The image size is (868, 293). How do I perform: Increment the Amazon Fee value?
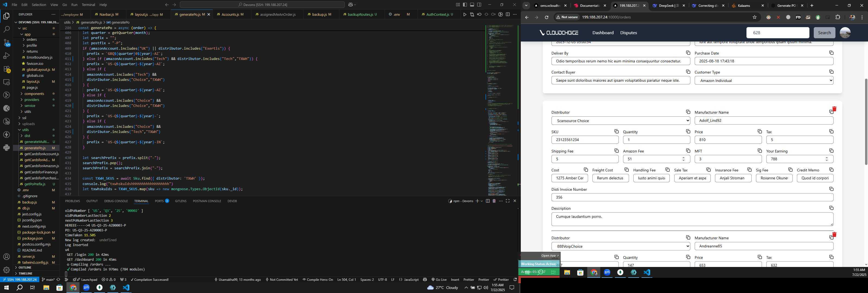click(x=683, y=157)
